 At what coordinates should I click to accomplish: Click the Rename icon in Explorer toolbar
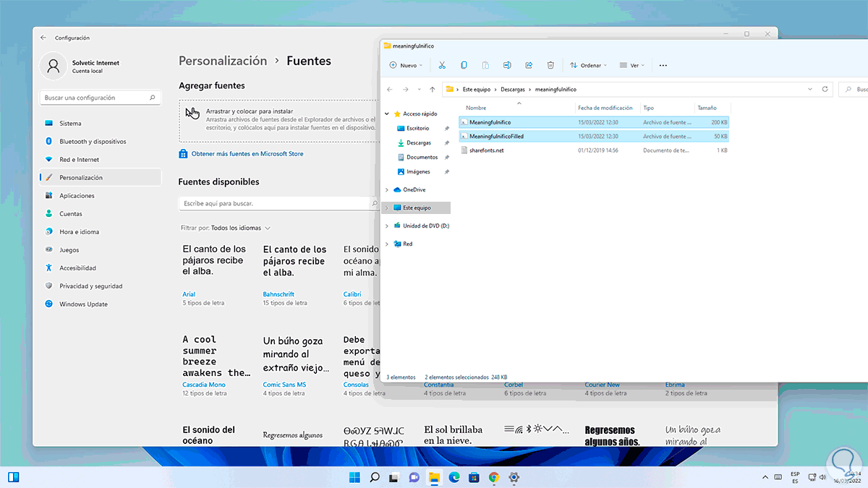coord(507,65)
